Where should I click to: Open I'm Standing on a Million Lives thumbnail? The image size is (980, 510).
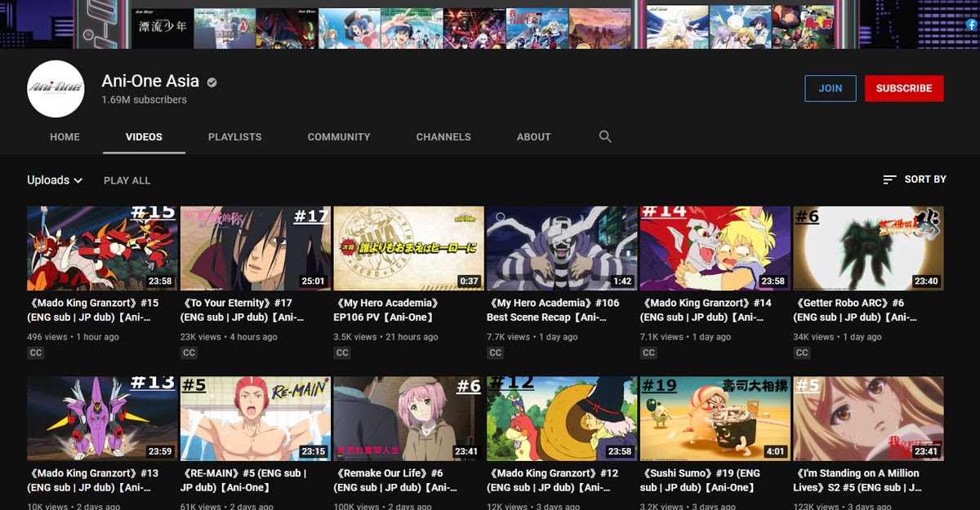(x=869, y=419)
